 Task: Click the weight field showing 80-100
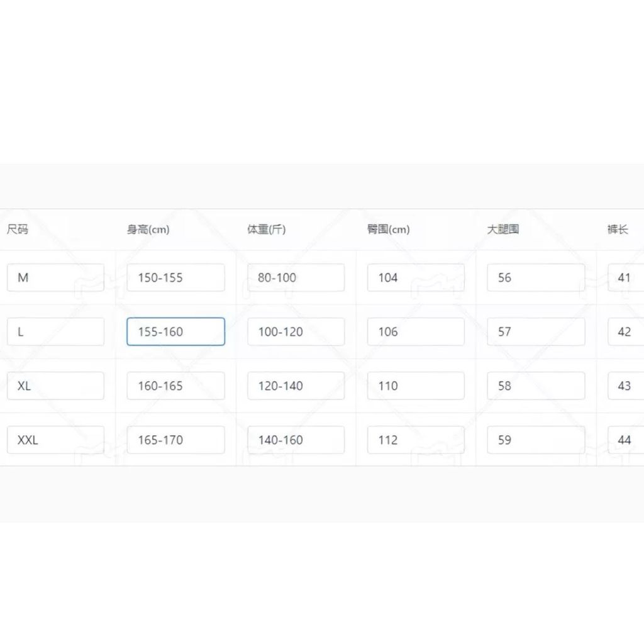point(296,277)
